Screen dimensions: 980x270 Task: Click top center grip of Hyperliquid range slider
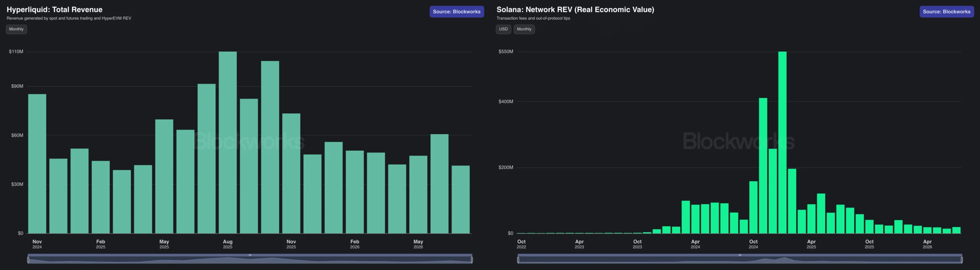250,255
